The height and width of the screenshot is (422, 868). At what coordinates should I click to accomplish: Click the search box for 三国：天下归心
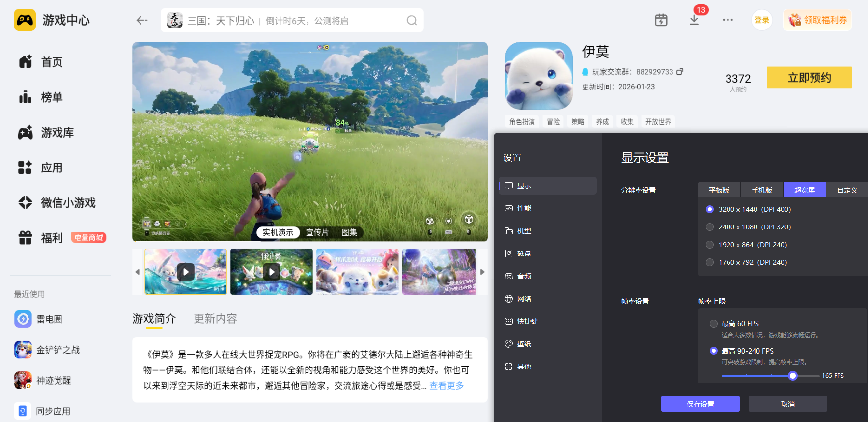(x=292, y=20)
